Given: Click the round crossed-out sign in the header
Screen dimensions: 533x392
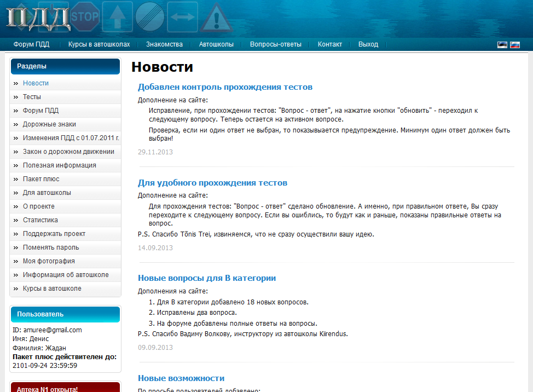Looking at the screenshot, I should [x=150, y=16].
